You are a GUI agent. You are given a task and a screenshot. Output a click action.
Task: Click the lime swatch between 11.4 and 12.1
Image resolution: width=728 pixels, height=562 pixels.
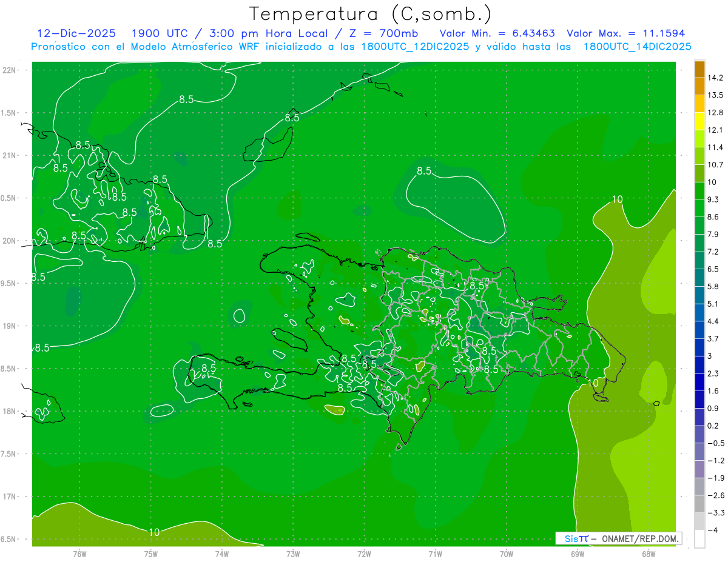click(699, 139)
